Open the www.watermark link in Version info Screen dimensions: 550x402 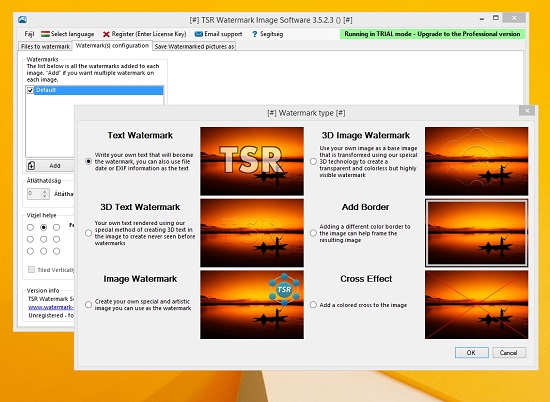(x=51, y=307)
